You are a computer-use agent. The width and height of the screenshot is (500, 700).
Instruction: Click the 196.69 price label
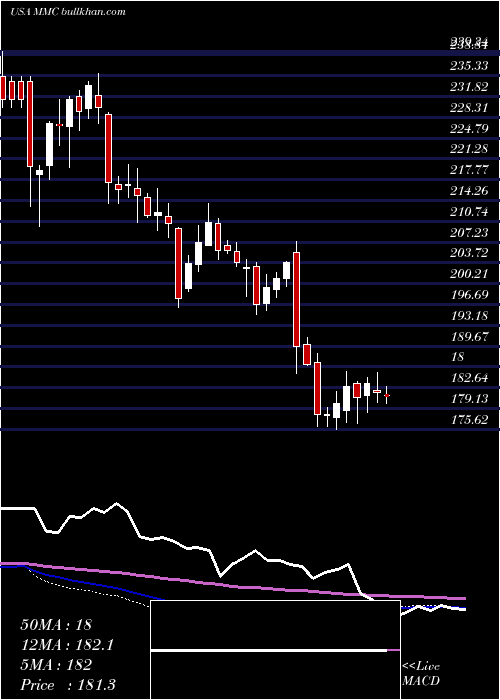[469, 295]
